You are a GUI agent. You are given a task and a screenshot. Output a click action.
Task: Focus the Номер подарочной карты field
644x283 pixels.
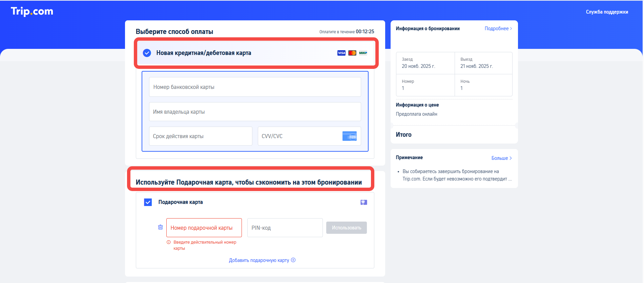204,228
